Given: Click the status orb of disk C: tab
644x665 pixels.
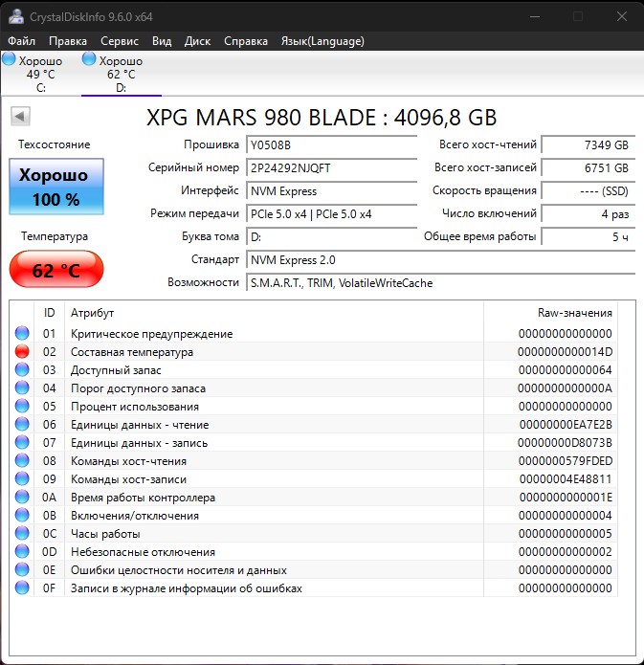Looking at the screenshot, I should click(x=10, y=59).
